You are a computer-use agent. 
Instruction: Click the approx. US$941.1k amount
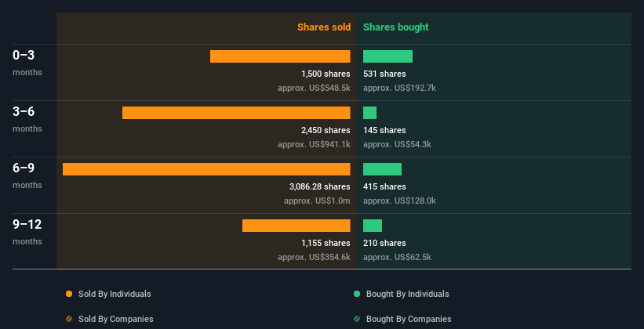pyautogui.click(x=315, y=144)
